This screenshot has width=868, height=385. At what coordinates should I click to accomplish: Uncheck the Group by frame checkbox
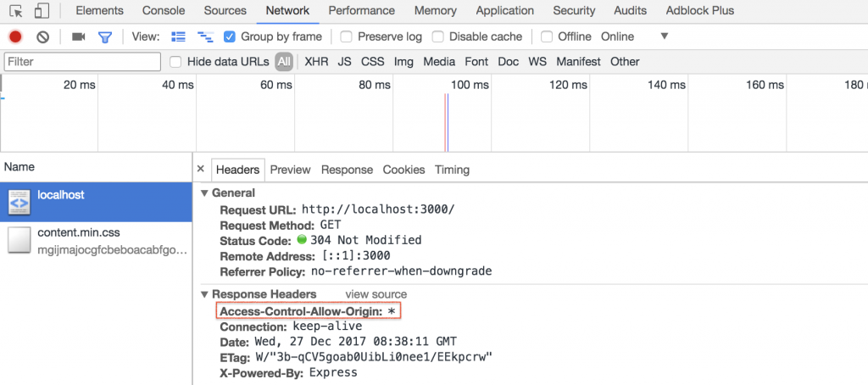(230, 36)
